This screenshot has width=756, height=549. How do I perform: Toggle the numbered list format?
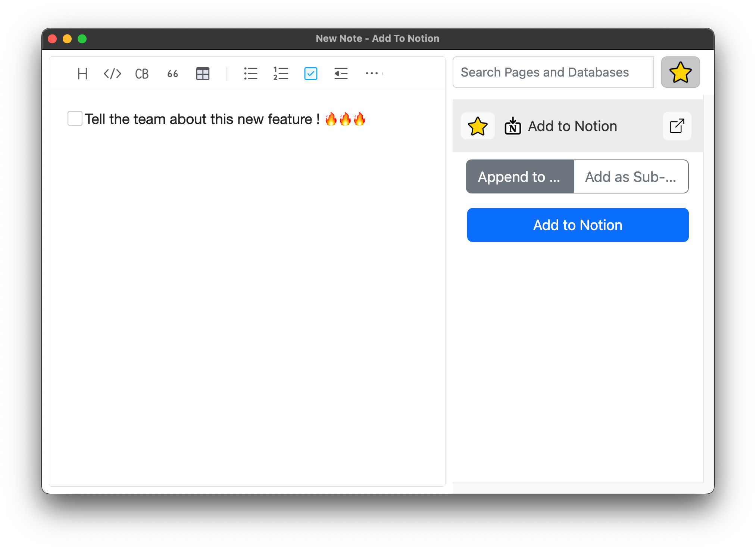coord(281,74)
